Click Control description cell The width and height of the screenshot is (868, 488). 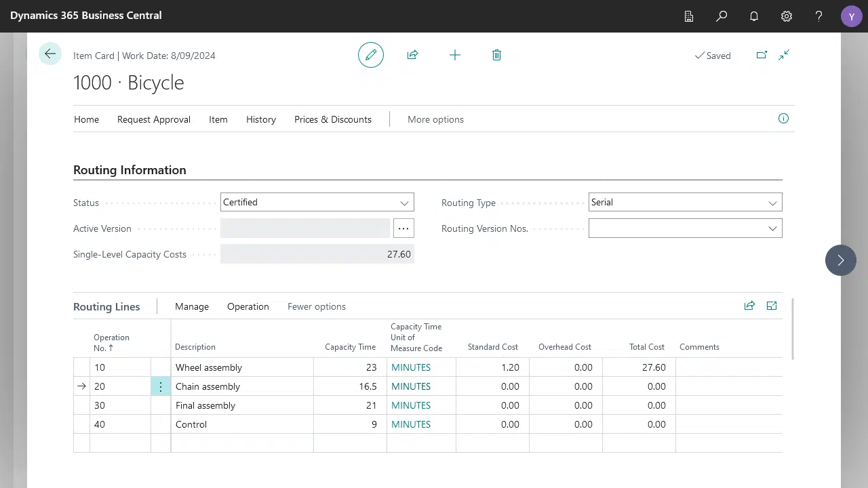(x=242, y=424)
